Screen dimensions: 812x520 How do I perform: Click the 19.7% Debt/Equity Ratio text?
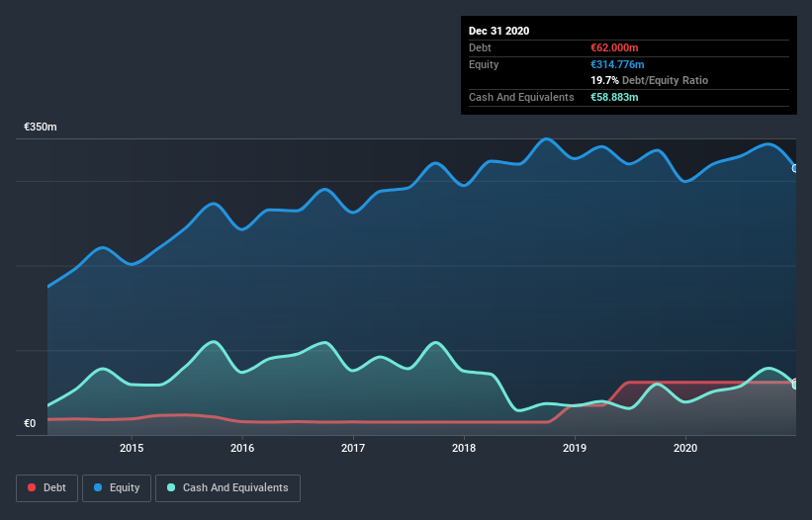point(650,80)
